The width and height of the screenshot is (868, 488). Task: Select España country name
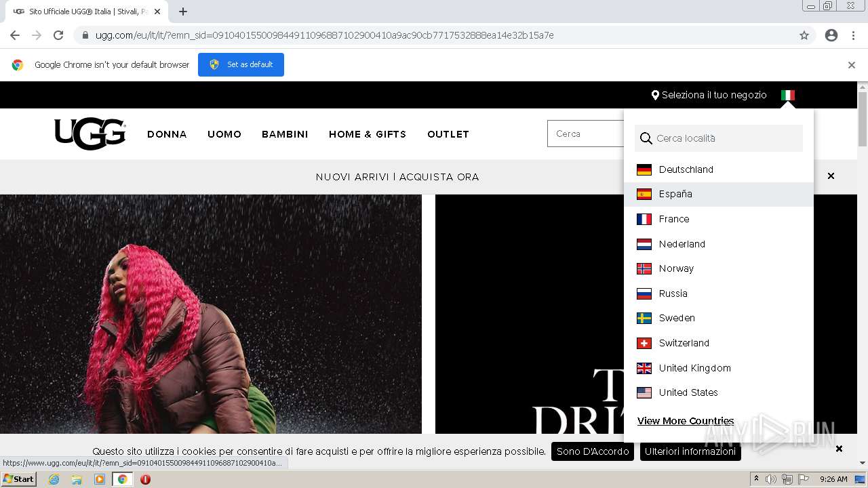tap(675, 194)
